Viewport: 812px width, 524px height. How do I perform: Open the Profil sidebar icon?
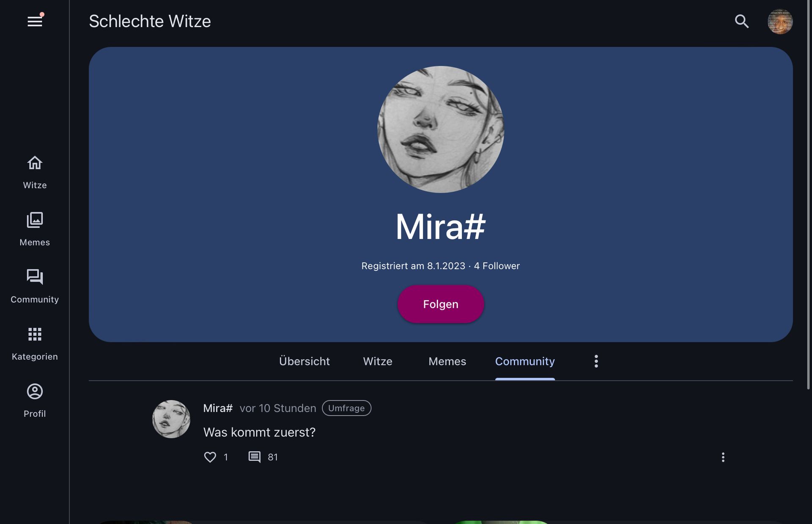click(x=35, y=392)
